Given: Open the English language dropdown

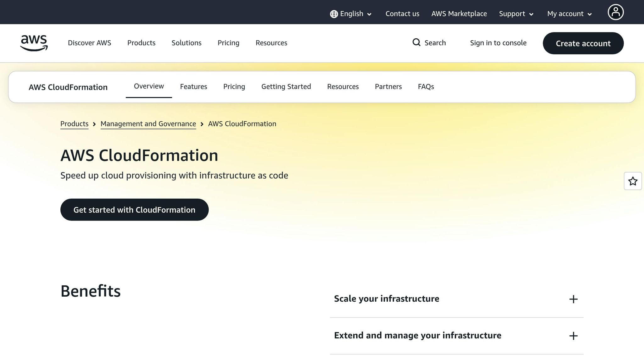Looking at the screenshot, I should (351, 14).
